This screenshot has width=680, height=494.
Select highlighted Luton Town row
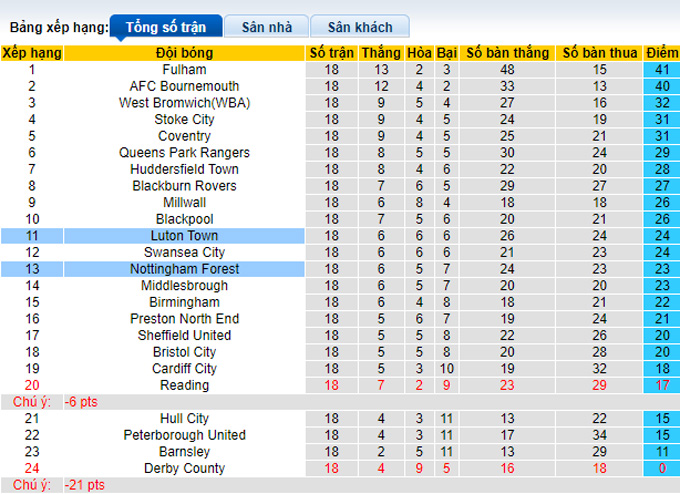pyautogui.click(x=183, y=236)
